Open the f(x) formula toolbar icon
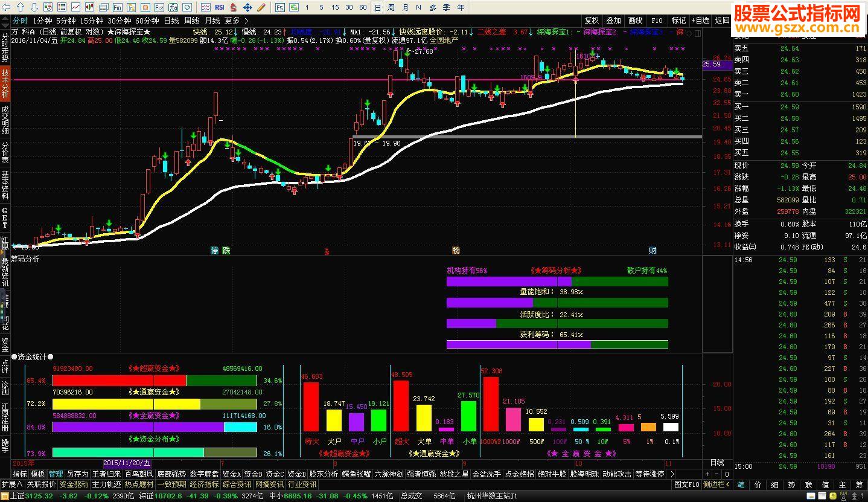Image resolution: width=868 pixels, height=502 pixels. [173, 7]
